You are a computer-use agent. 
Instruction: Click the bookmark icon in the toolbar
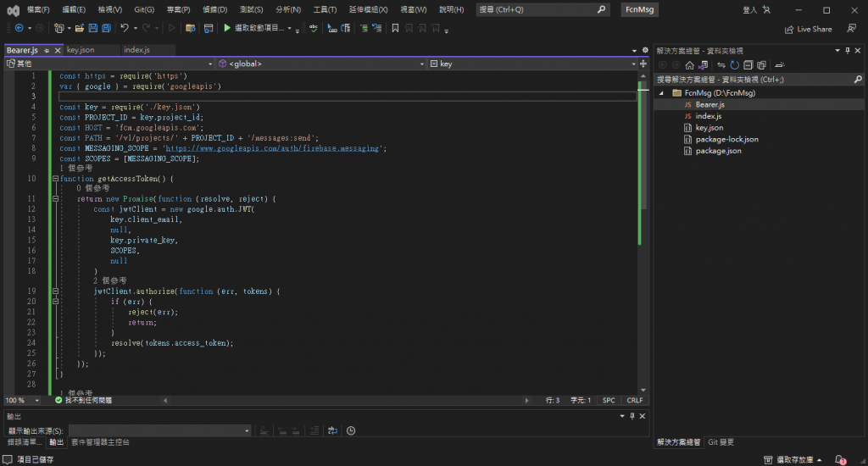click(x=395, y=28)
